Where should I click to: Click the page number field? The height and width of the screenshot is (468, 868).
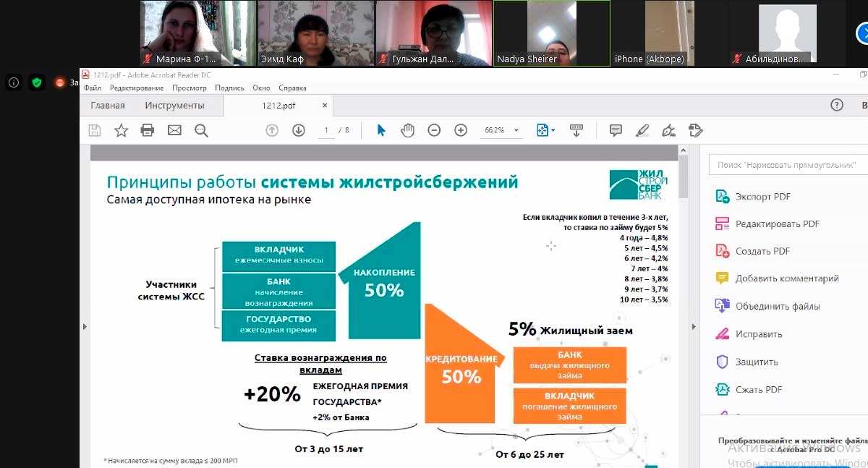(x=327, y=130)
